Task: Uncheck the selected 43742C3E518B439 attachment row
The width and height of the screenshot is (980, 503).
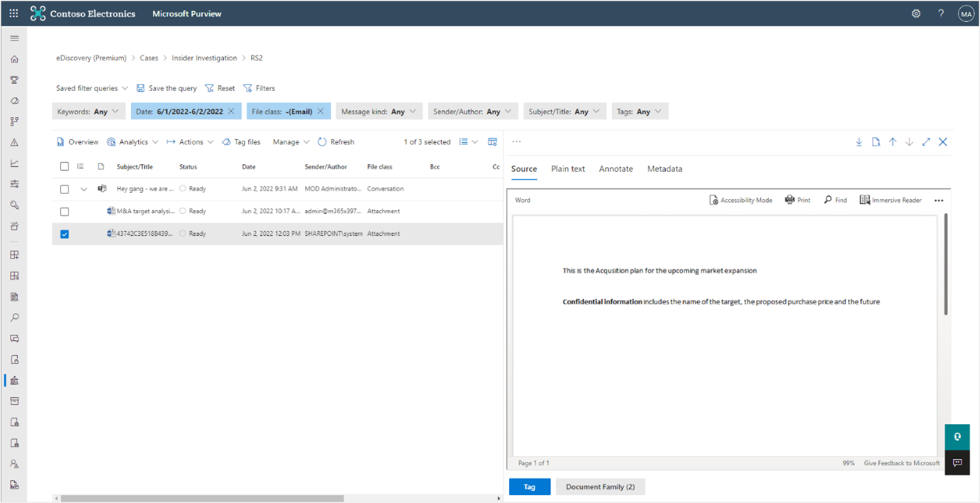Action: click(65, 234)
